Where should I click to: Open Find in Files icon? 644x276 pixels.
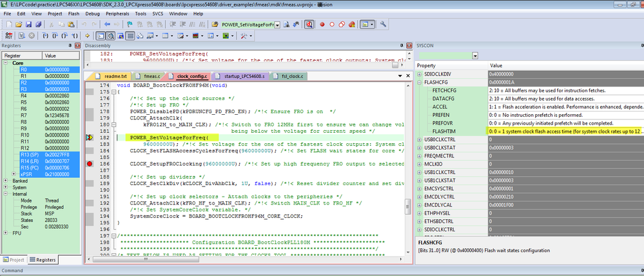pyautogui.click(x=215, y=25)
